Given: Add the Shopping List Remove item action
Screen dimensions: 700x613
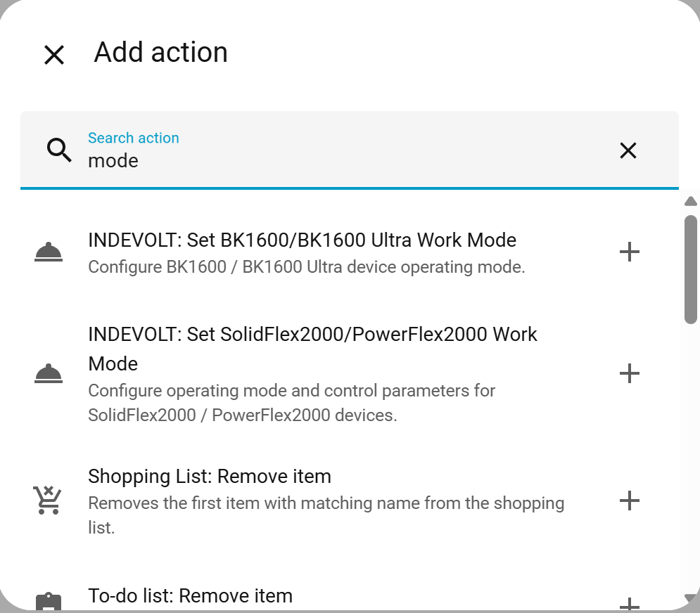Looking at the screenshot, I should point(629,501).
